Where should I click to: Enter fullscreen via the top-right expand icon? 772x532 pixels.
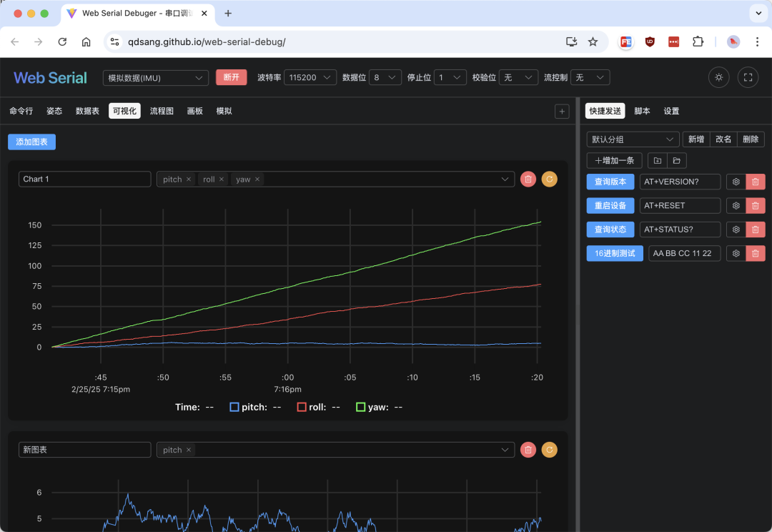tap(746, 77)
